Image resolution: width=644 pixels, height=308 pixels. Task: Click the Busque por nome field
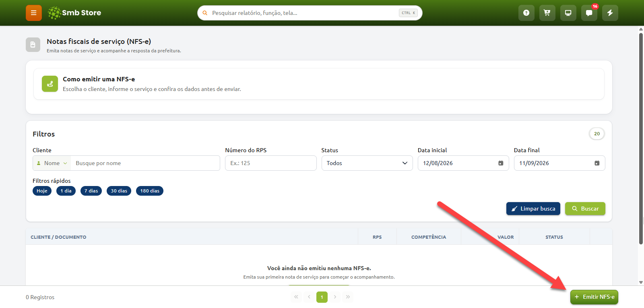click(x=145, y=163)
